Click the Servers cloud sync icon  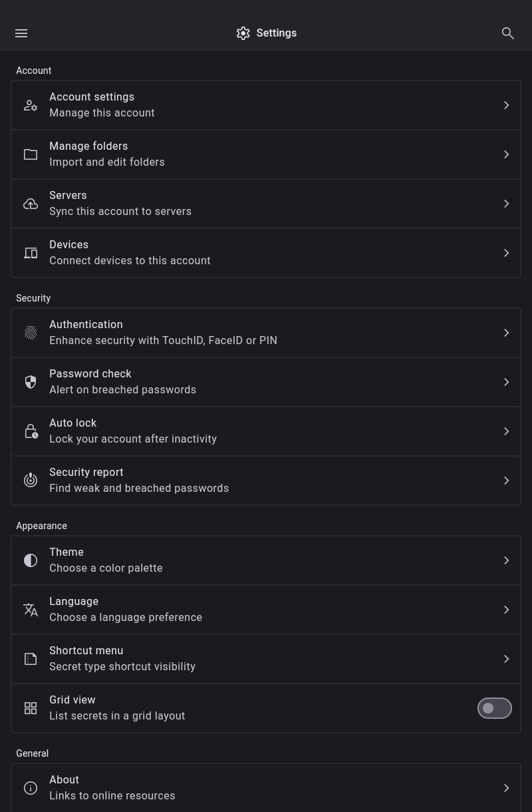(31, 204)
